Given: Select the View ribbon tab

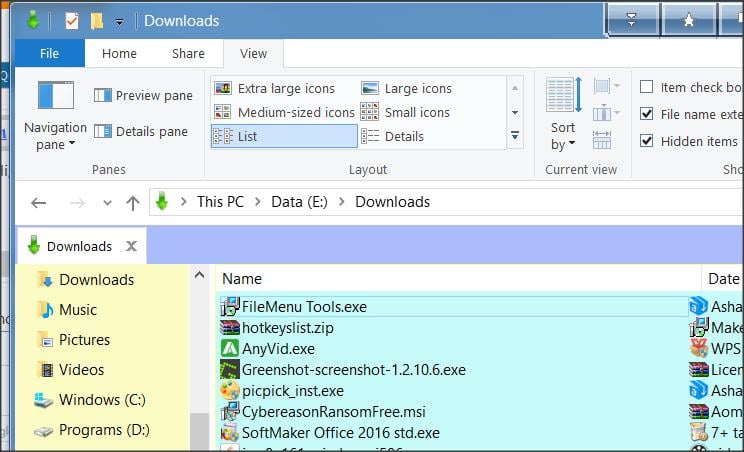Looking at the screenshot, I should (x=253, y=53).
